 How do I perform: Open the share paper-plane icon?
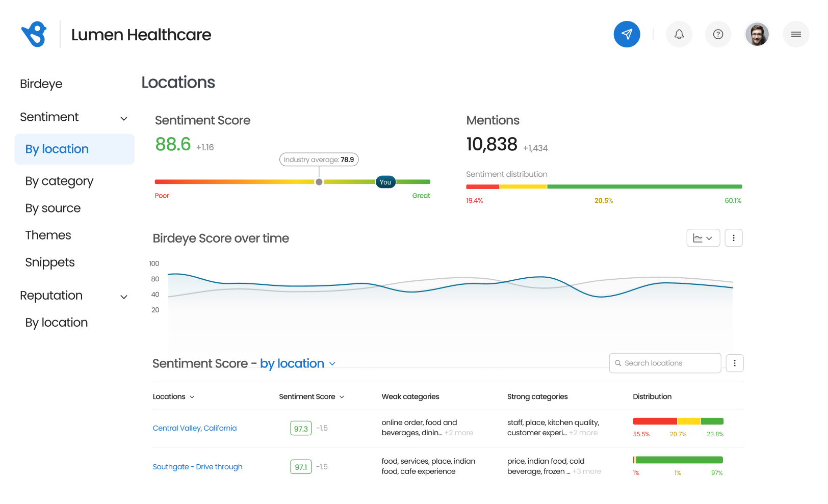tap(627, 34)
